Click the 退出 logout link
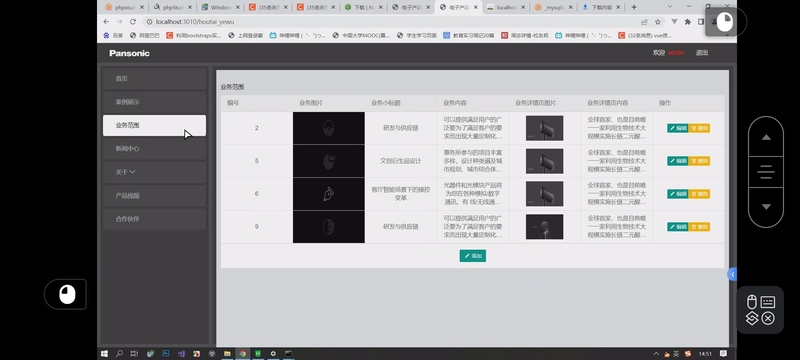This screenshot has width=800, height=360. tap(702, 53)
